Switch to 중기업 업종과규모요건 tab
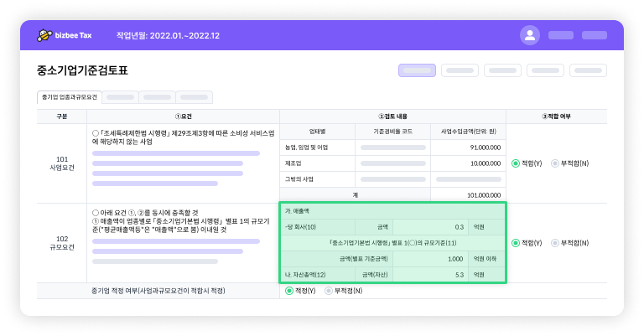This screenshot has width=644, height=336. click(70, 97)
